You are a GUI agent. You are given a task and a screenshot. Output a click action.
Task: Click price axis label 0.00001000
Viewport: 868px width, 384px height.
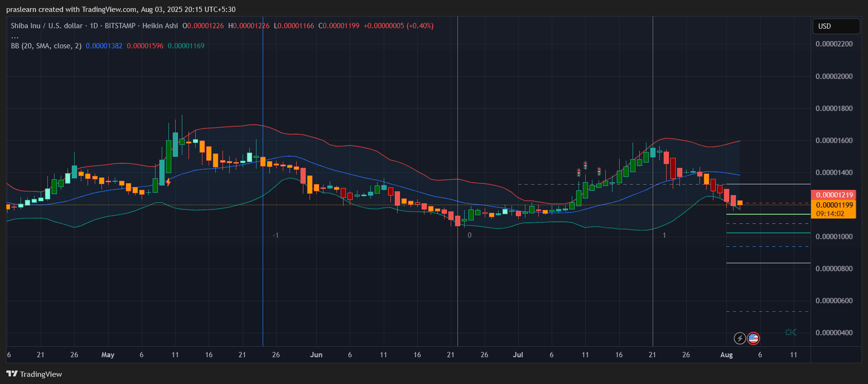tap(834, 237)
